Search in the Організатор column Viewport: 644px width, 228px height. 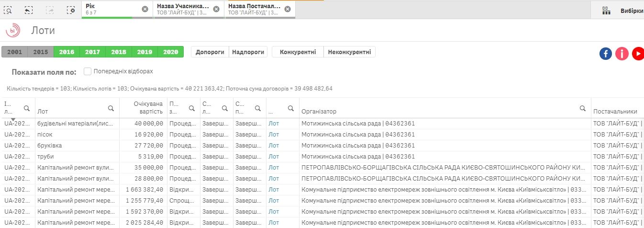point(582,108)
